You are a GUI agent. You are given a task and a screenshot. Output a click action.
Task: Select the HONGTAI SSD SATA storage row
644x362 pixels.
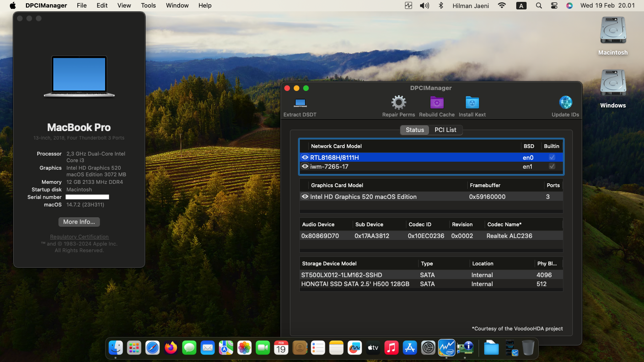431,284
